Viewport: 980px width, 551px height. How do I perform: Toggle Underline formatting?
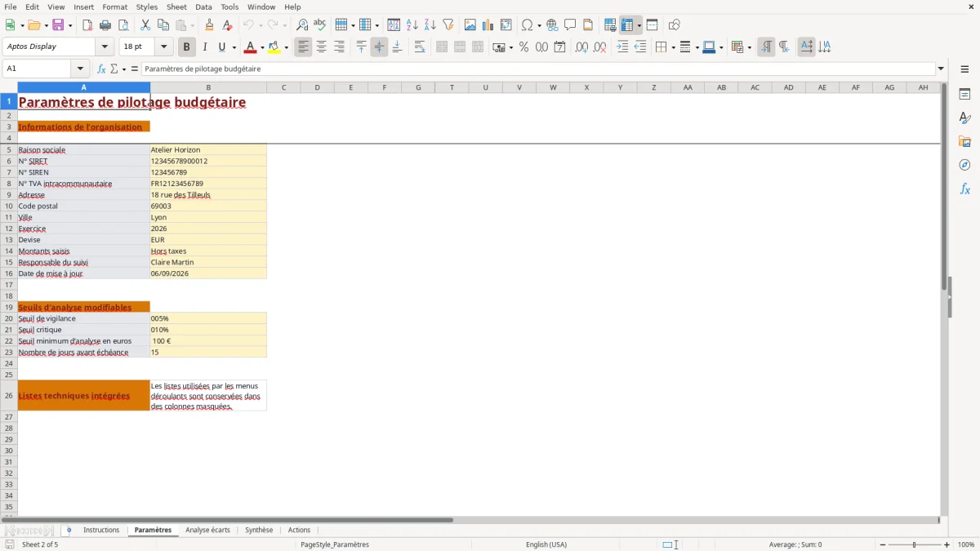pos(221,47)
